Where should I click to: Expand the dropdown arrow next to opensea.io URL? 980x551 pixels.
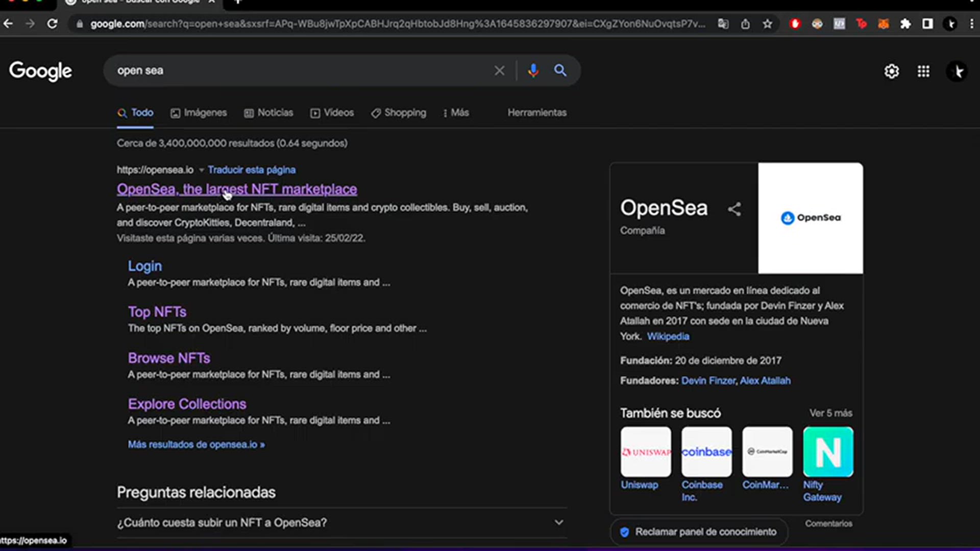[201, 170]
